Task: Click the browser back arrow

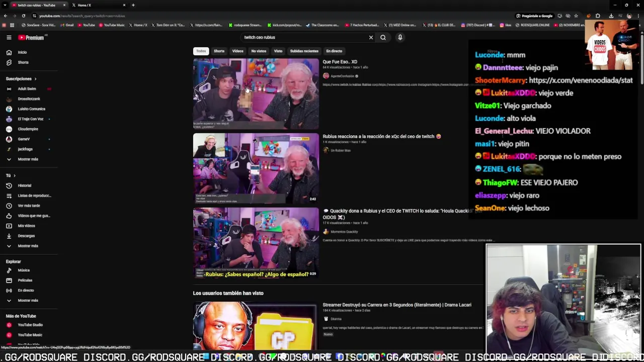Action: pyautogui.click(x=5, y=16)
